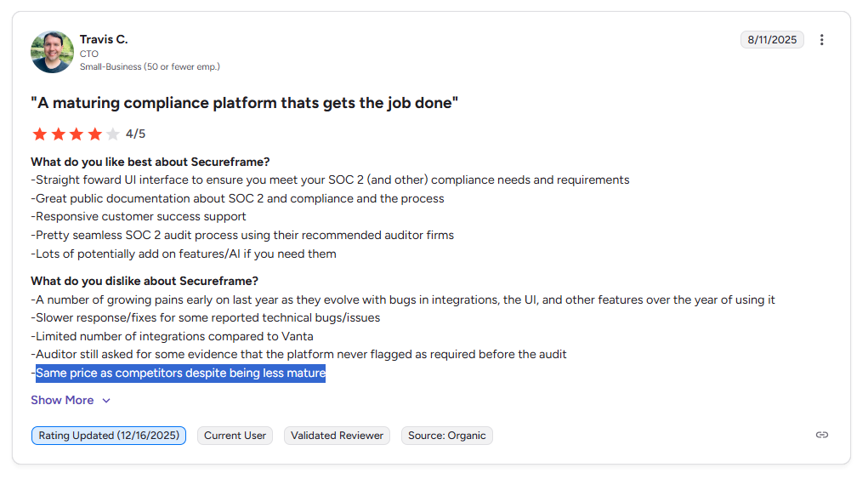Image resolution: width=868 pixels, height=479 pixels.
Task: Click the second red rating star
Action: 58,134
